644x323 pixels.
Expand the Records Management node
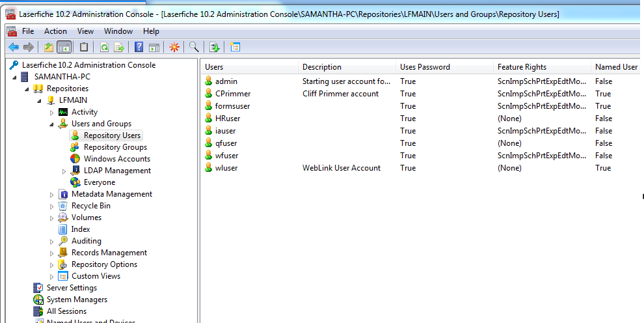pos(52,253)
